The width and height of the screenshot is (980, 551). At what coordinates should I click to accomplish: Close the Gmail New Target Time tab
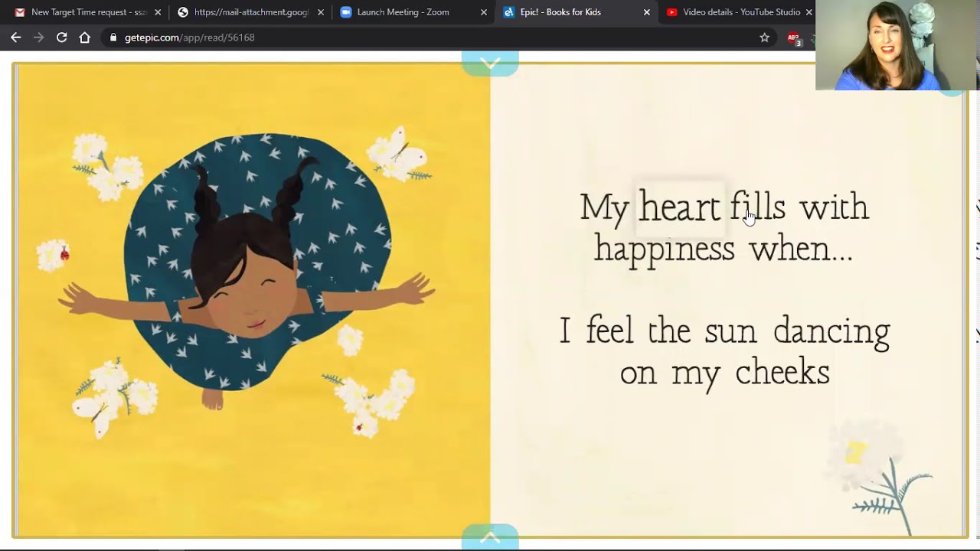point(158,12)
